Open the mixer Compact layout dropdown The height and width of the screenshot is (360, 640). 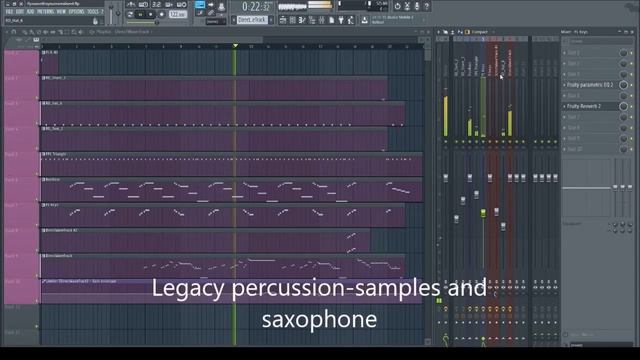(x=480, y=32)
